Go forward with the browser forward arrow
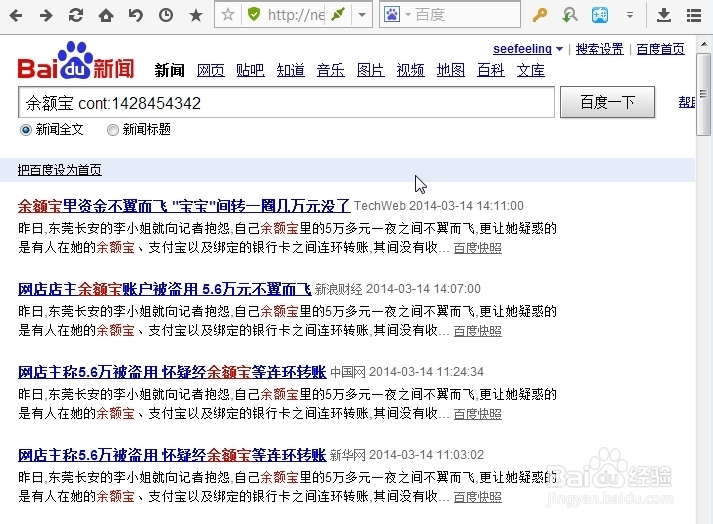 tap(46, 15)
